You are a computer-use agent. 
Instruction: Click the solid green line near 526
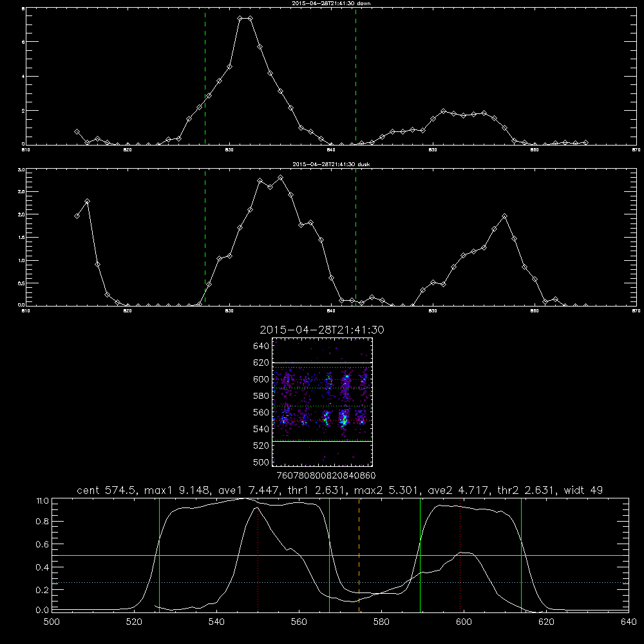pos(159,555)
